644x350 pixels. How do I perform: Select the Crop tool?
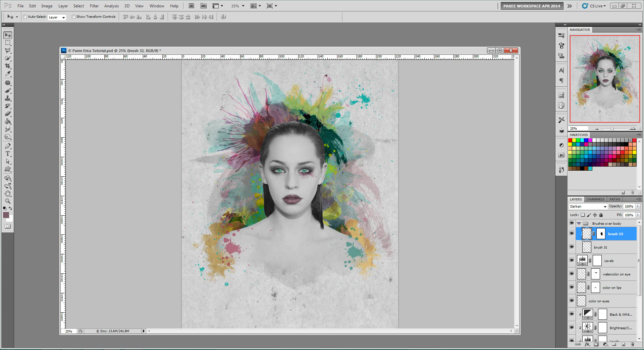7,66
